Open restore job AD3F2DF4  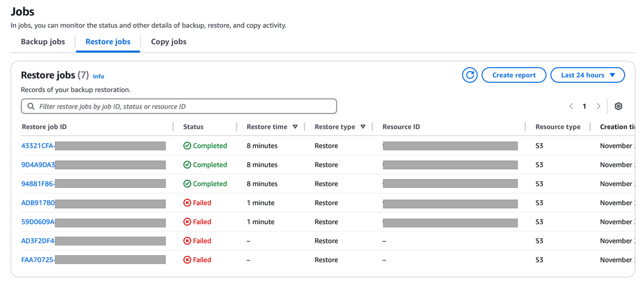(x=38, y=241)
